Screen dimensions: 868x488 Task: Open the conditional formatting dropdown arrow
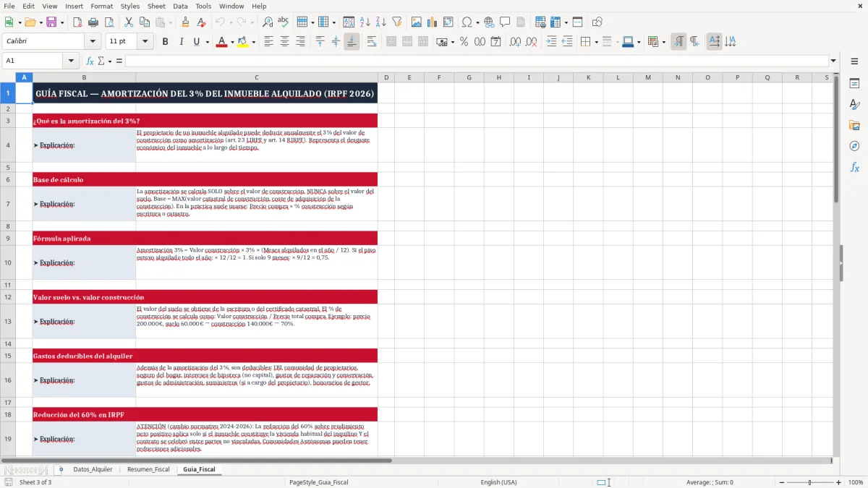pyautogui.click(x=664, y=42)
